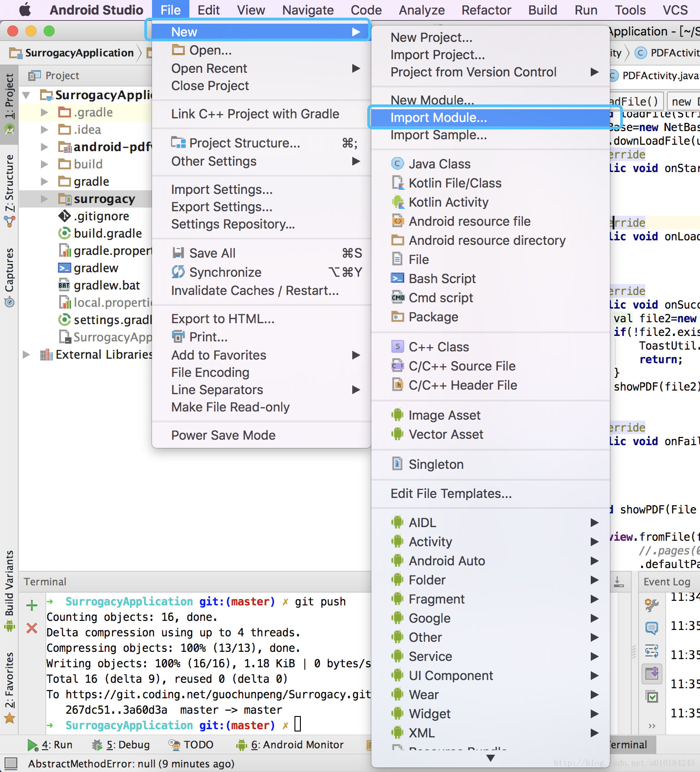Create a new Cmd script
Image resolution: width=700 pixels, height=772 pixels.
tap(491, 298)
